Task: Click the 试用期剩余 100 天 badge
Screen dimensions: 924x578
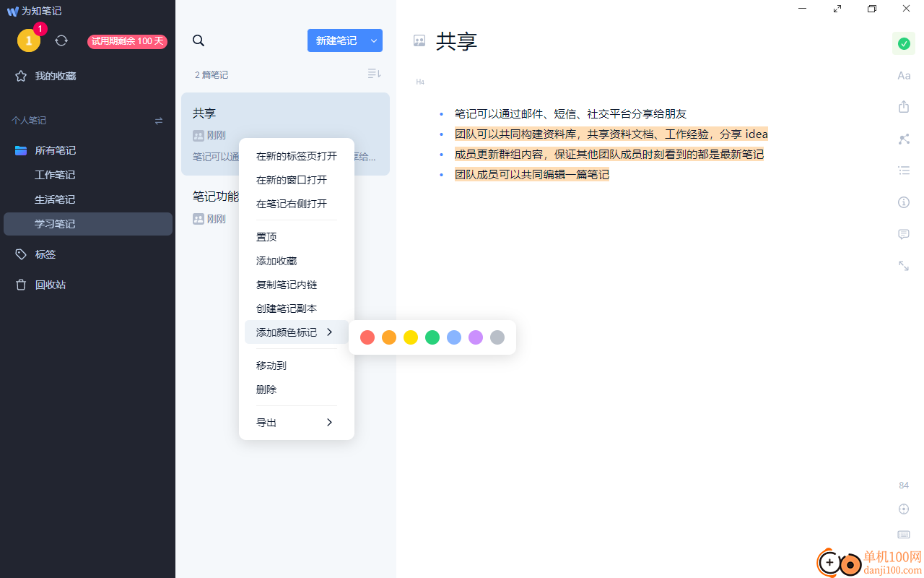Action: pos(127,41)
